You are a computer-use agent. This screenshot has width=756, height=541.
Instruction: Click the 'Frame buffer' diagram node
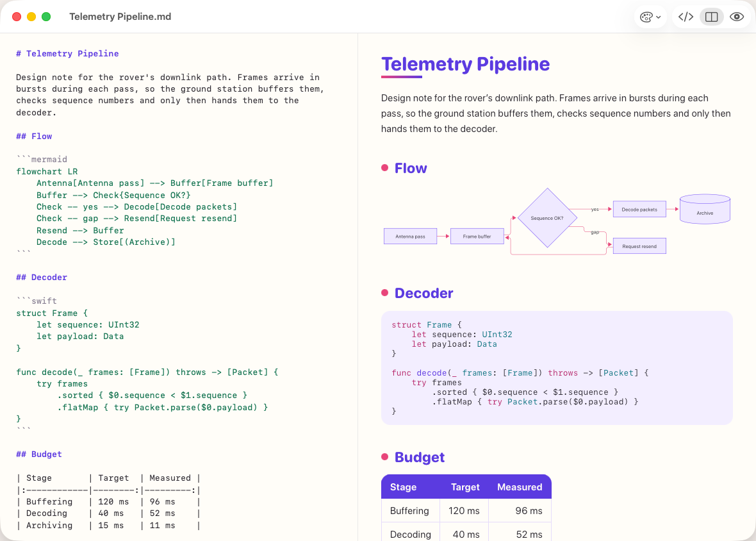pyautogui.click(x=477, y=237)
